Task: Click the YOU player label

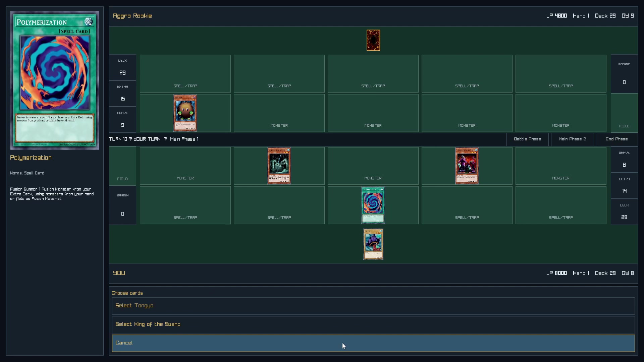Action: click(119, 273)
